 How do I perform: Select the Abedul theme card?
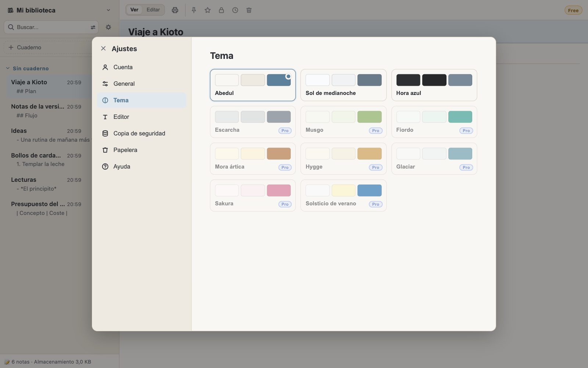(253, 85)
